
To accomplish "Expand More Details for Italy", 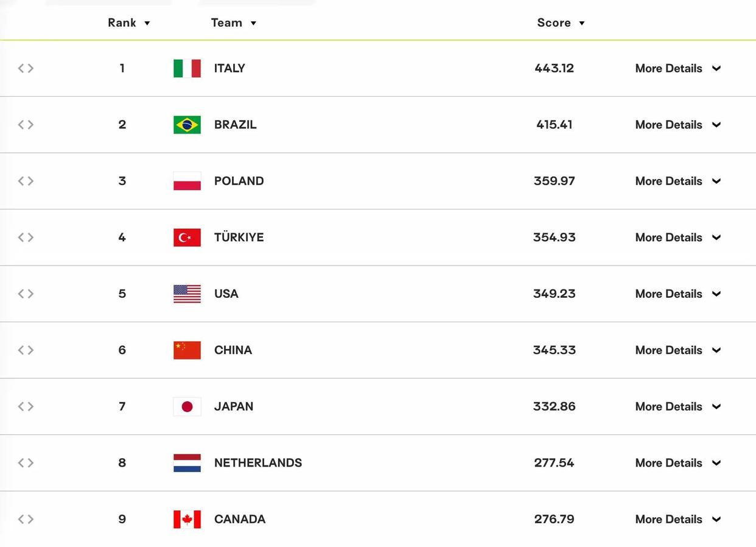I will (678, 68).
